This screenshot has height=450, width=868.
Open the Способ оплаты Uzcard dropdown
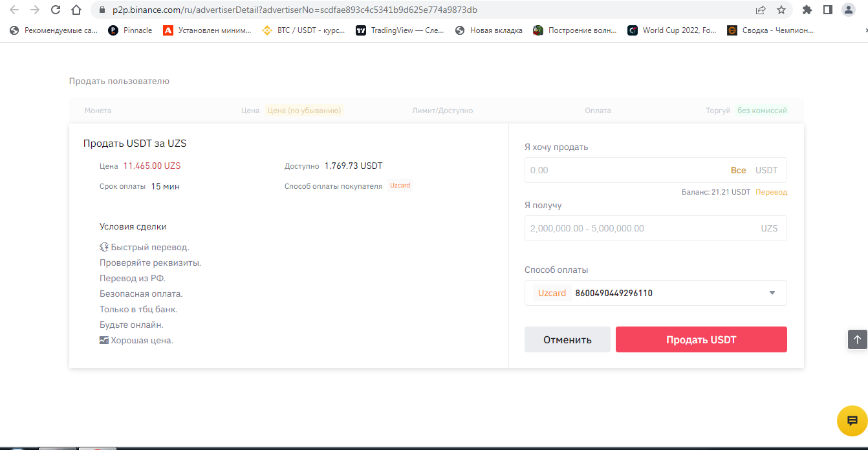pyautogui.click(x=655, y=293)
